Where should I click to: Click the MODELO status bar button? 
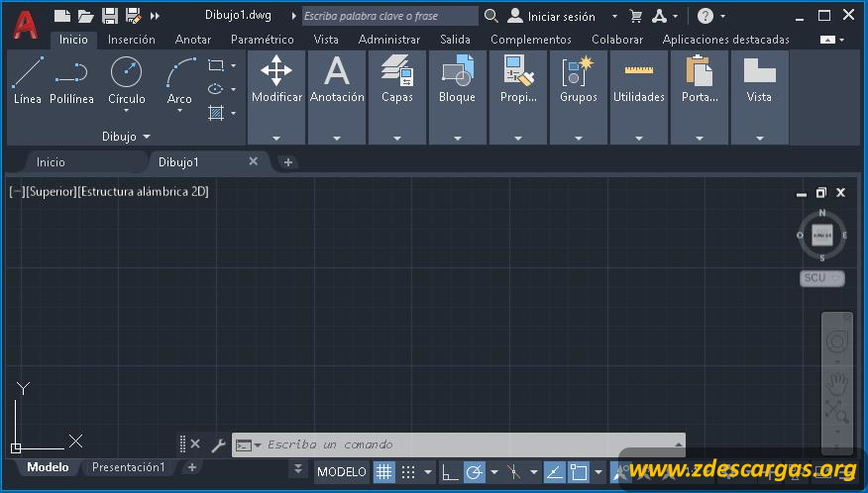point(342,472)
